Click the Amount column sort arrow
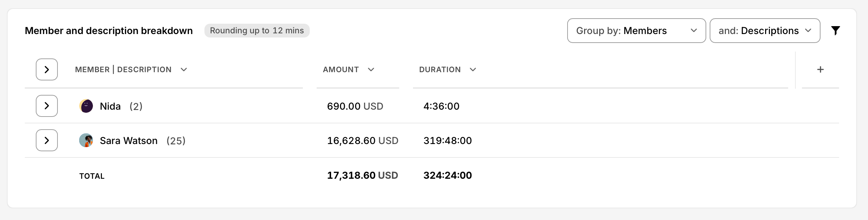The image size is (868, 220). (371, 69)
